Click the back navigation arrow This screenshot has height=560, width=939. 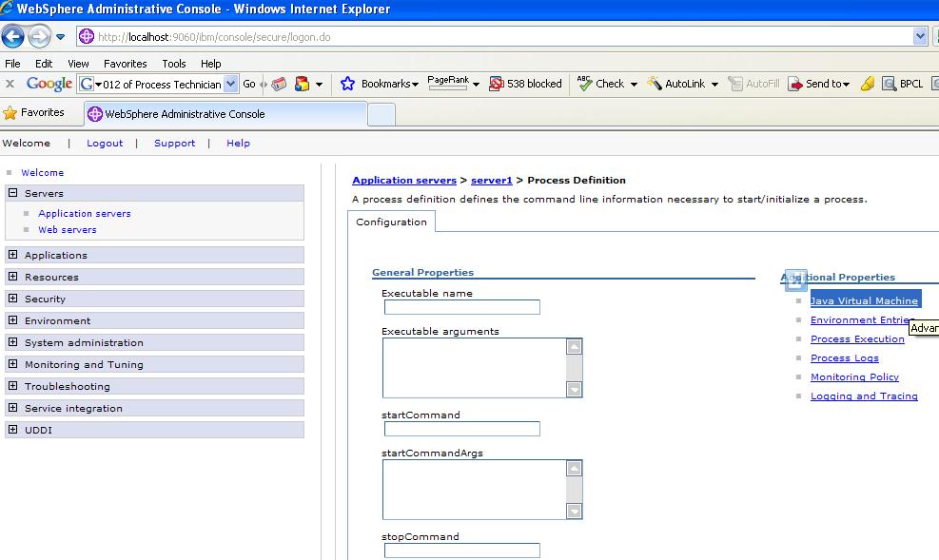12,36
